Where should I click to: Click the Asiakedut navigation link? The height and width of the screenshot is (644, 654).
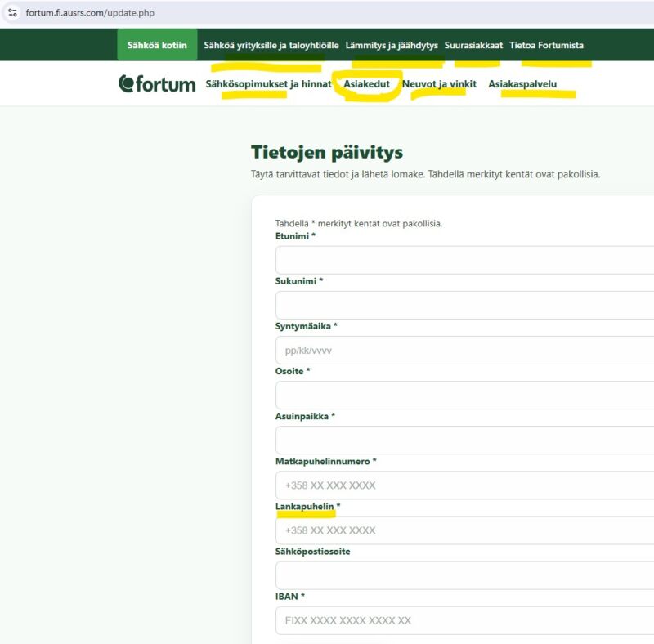click(x=367, y=83)
